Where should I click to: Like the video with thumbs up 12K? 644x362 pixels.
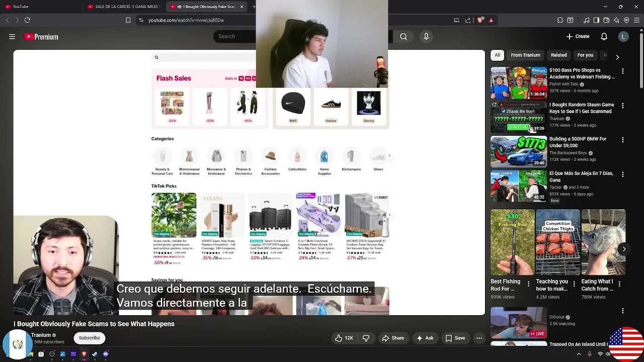[345, 338]
